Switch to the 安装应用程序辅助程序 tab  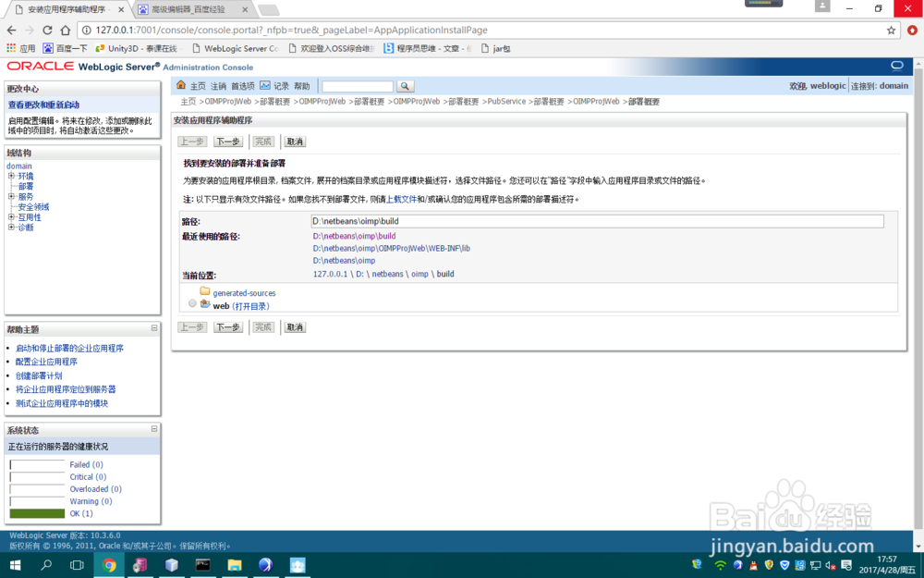pos(68,9)
